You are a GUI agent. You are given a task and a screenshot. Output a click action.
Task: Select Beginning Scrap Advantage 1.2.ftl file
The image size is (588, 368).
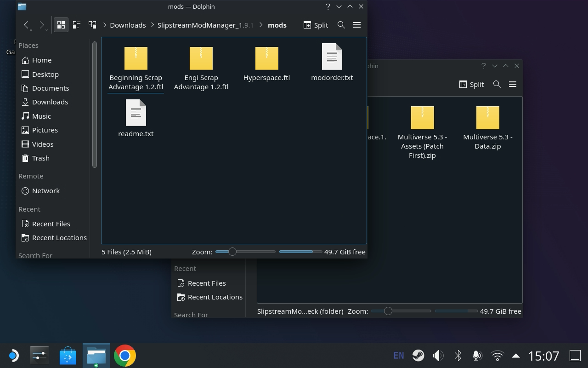coord(136,68)
